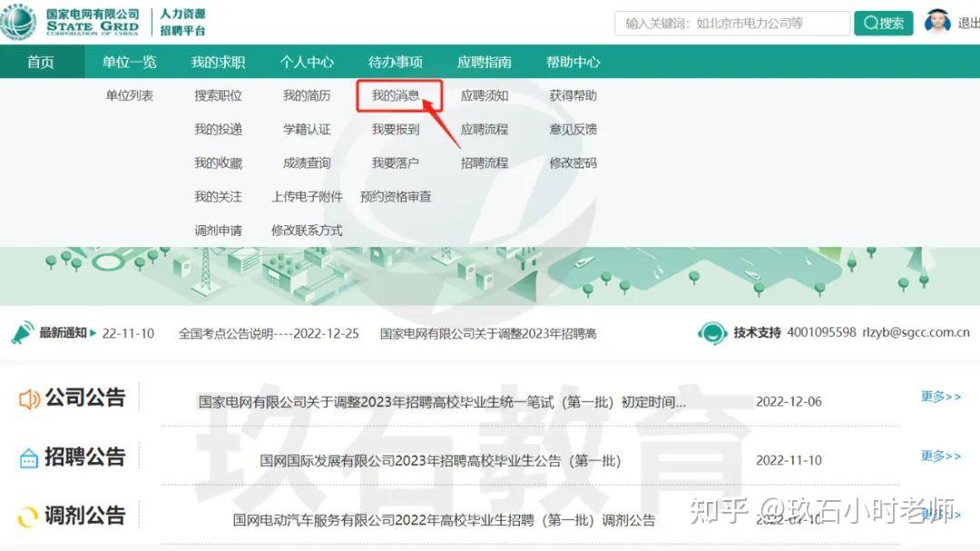The height and width of the screenshot is (551, 980).
Task: Click the 公司公告 speaker icon
Action: tap(29, 398)
